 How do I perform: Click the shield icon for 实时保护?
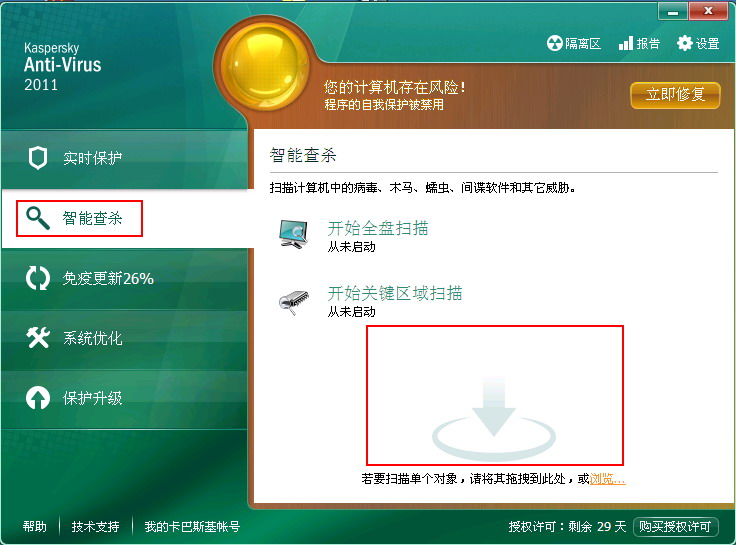pos(38,158)
